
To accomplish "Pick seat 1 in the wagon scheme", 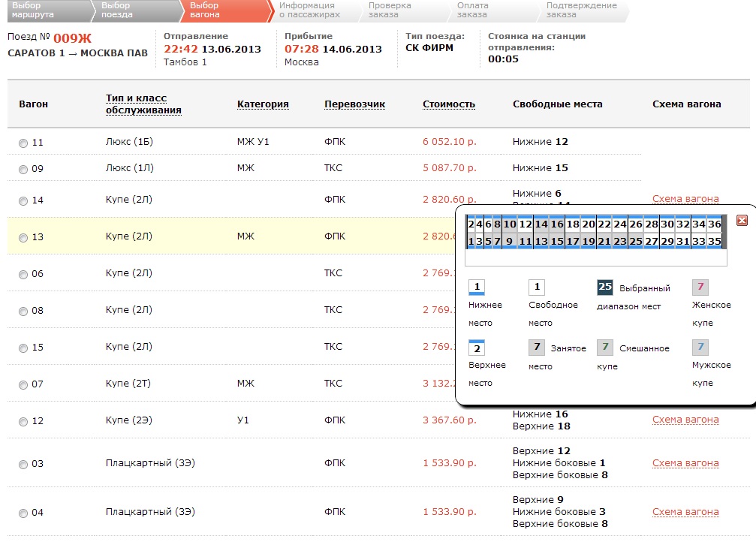I will [471, 242].
